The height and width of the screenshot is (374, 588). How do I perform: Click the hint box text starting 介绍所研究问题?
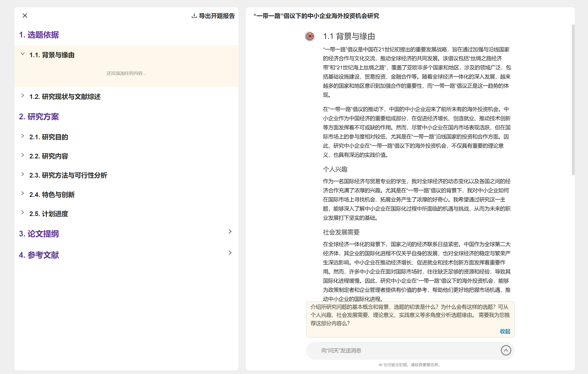tap(410, 315)
